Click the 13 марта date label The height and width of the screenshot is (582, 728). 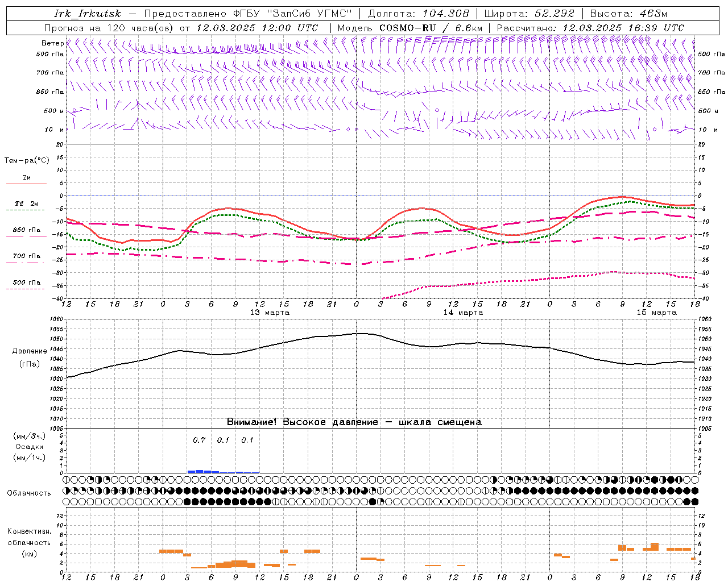[x=270, y=312]
